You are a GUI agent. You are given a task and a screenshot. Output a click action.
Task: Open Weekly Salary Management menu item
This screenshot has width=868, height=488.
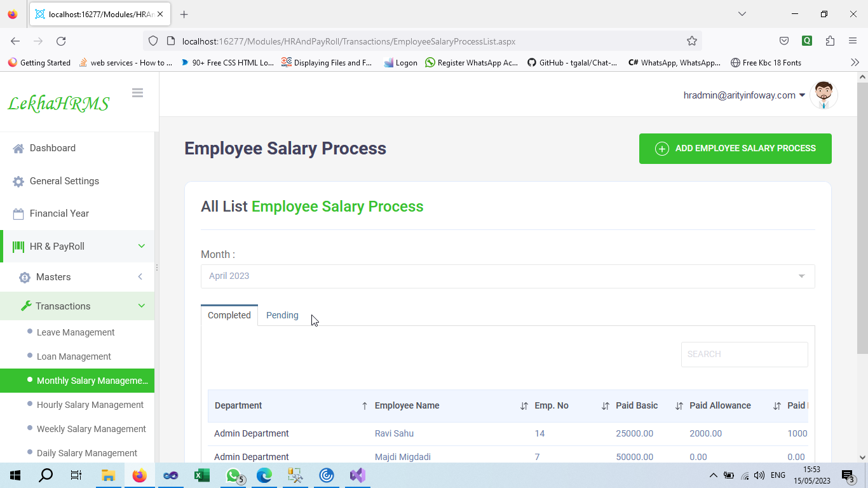[x=92, y=429]
